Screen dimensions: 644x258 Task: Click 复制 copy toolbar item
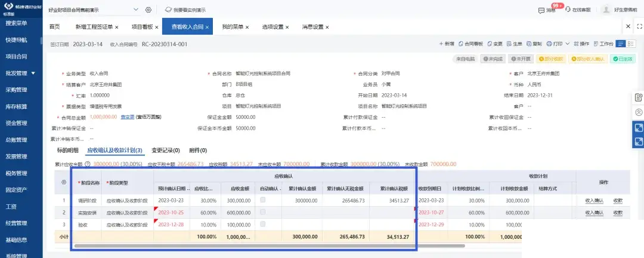(x=534, y=44)
